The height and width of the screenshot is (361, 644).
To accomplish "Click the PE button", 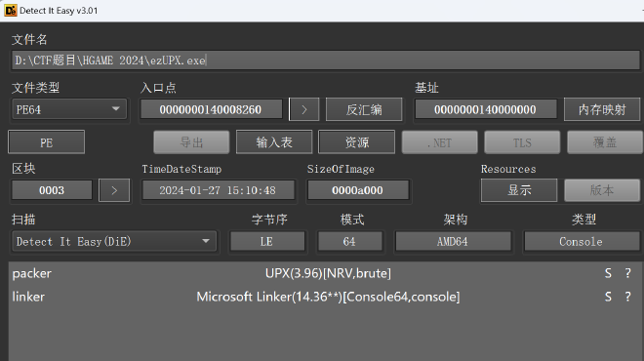I will [47, 142].
